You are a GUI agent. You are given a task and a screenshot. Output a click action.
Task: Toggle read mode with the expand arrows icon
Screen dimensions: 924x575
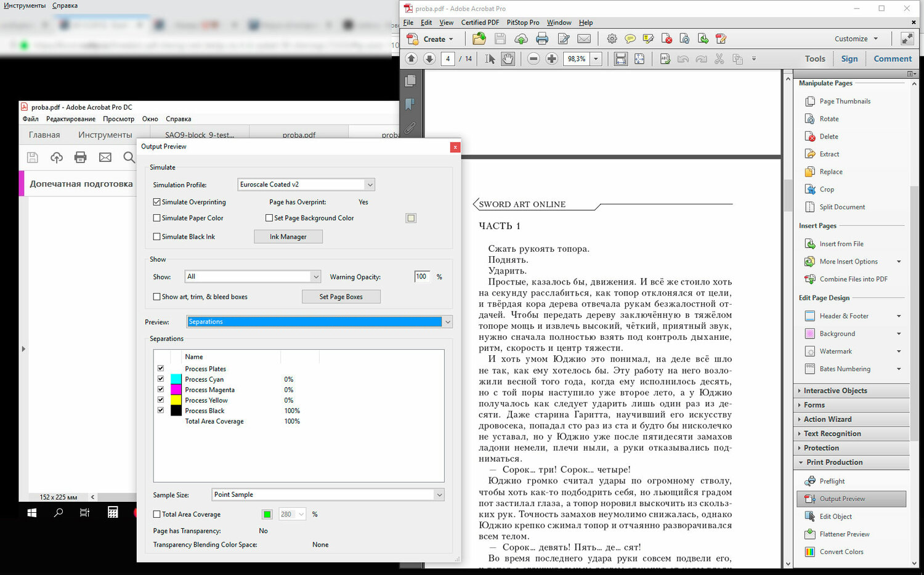pos(907,38)
